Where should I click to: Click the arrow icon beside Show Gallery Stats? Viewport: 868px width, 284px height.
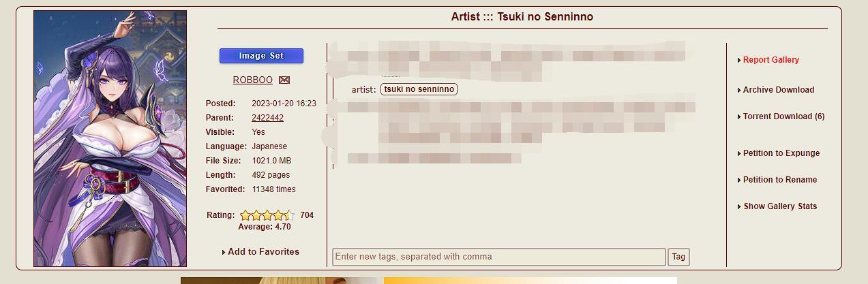coord(739,207)
